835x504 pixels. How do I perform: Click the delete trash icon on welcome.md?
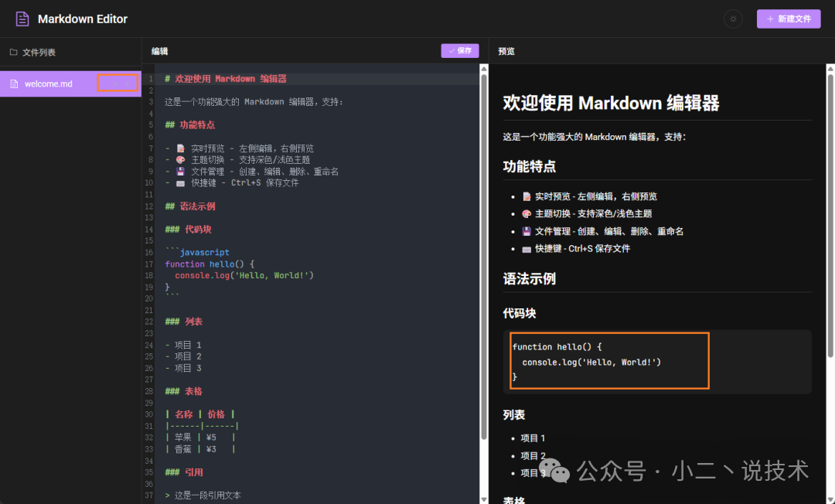pyautogui.click(x=128, y=84)
